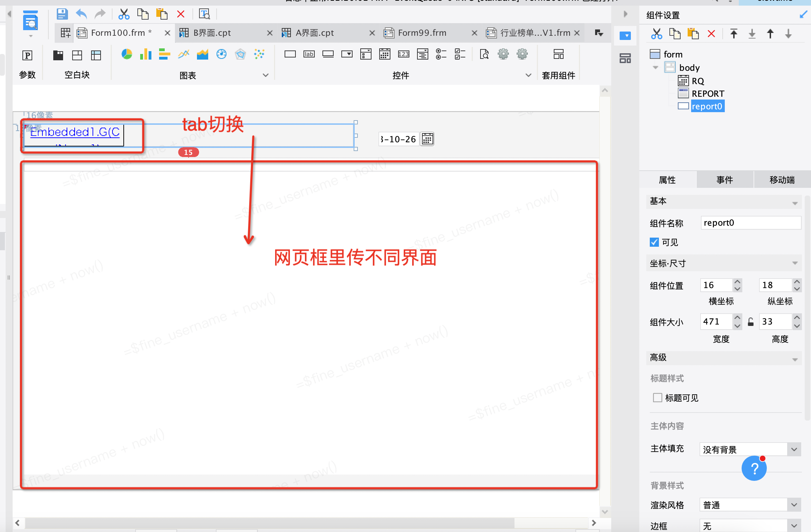Click the 宽度 field showing 471
Viewport: 811px width, 532px height.
717,321
